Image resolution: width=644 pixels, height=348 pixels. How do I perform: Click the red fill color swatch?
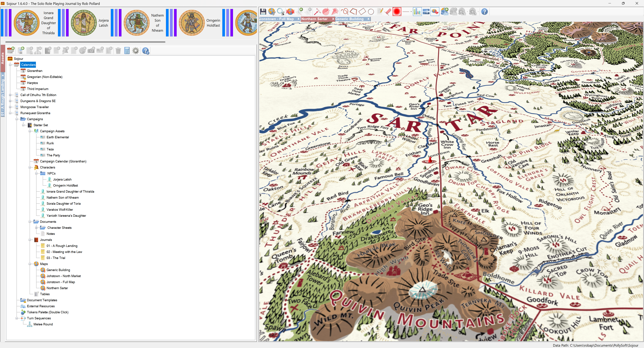coord(397,12)
